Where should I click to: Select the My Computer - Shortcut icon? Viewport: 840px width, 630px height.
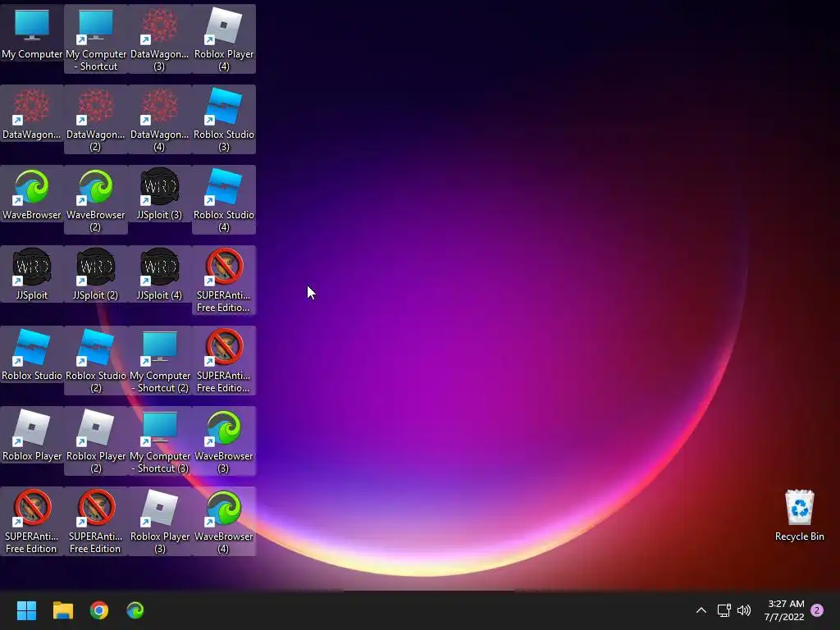96,39
